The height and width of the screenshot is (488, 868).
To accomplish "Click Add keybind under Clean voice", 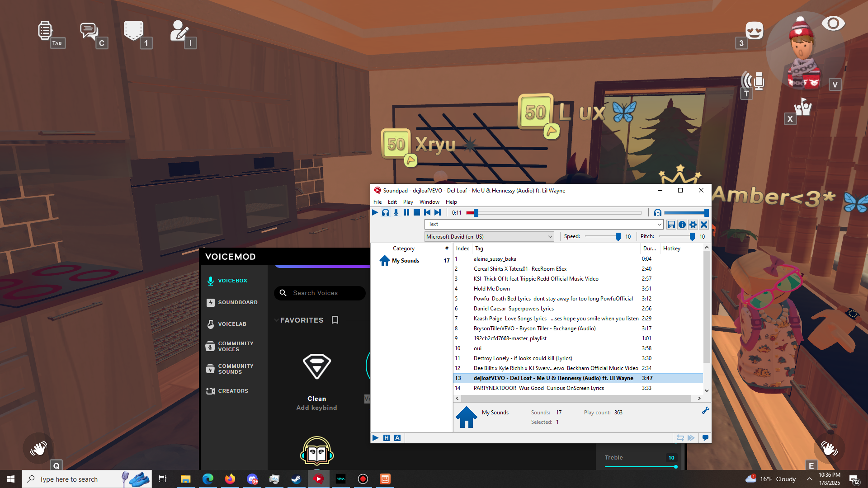I will tap(316, 408).
